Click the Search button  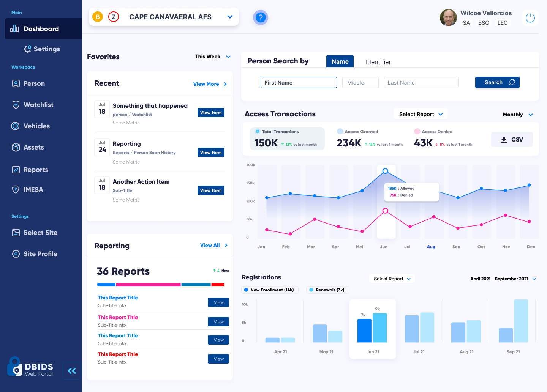pyautogui.click(x=497, y=82)
